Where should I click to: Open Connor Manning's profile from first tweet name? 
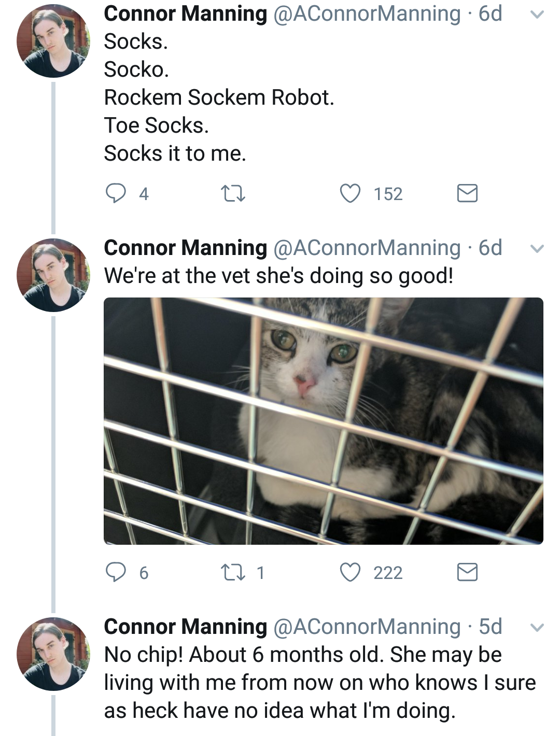pyautogui.click(x=185, y=13)
